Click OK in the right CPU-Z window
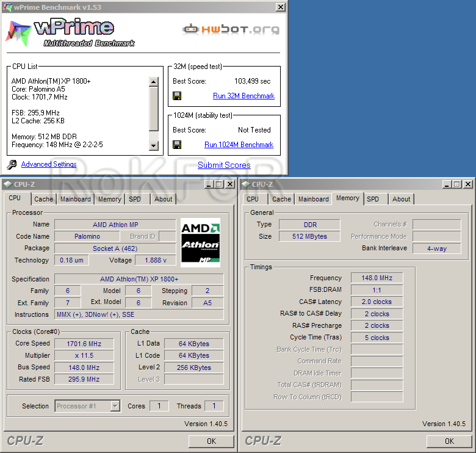The width and height of the screenshot is (476, 453). point(449,441)
